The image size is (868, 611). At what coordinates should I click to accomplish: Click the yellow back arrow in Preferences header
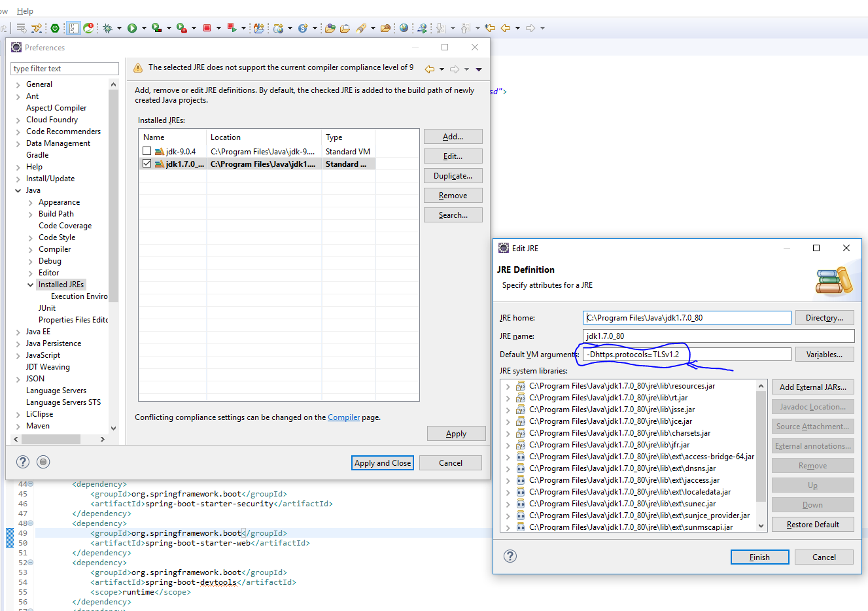tap(430, 69)
